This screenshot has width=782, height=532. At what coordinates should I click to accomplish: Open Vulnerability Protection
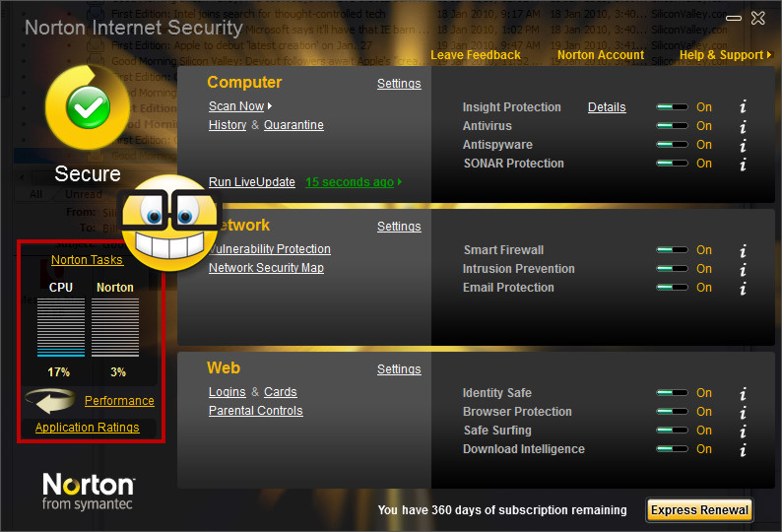(x=272, y=248)
